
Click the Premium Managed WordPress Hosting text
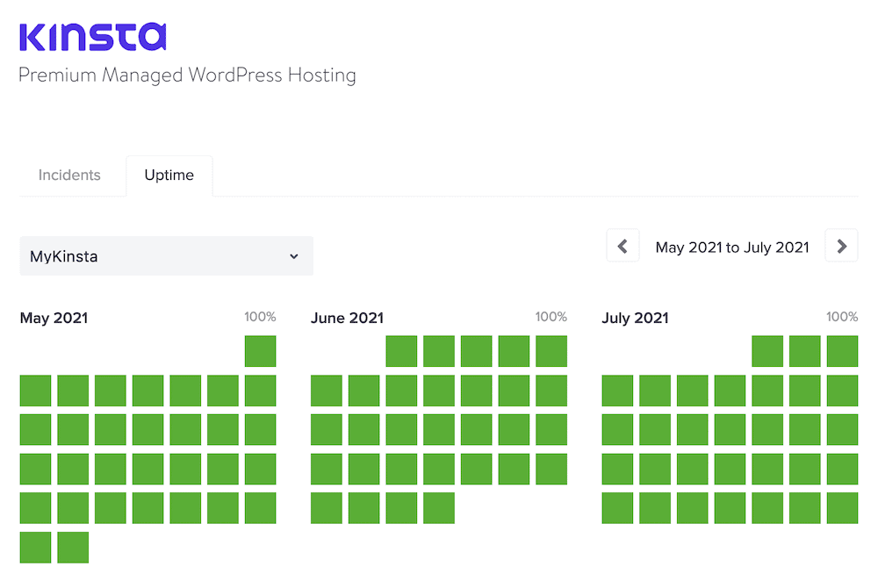tap(187, 75)
